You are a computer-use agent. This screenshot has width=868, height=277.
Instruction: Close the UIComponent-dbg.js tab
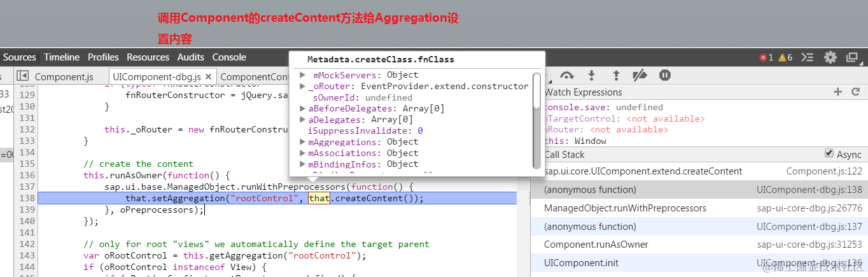[x=207, y=76]
